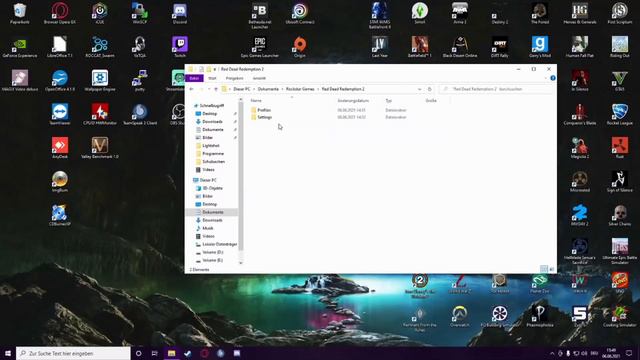Launch Wallpaper Engine shortcut
The width and height of the screenshot is (640, 360).
pyautogui.click(x=100, y=80)
